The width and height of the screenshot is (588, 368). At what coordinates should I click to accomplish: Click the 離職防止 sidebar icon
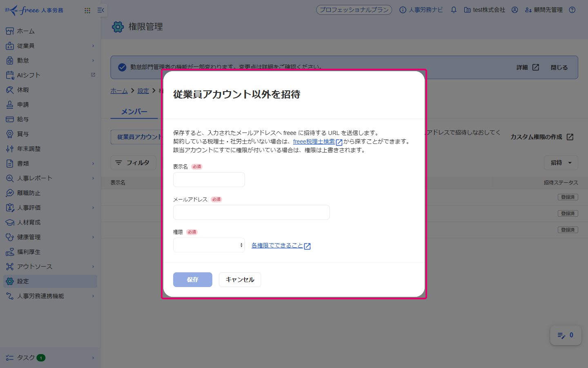pyautogui.click(x=10, y=193)
